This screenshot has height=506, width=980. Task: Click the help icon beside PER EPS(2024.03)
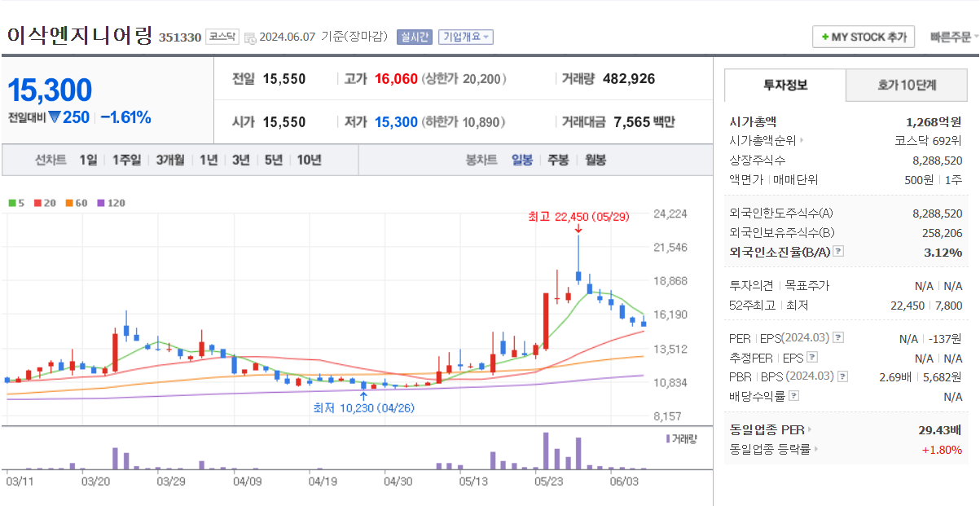[x=838, y=337]
